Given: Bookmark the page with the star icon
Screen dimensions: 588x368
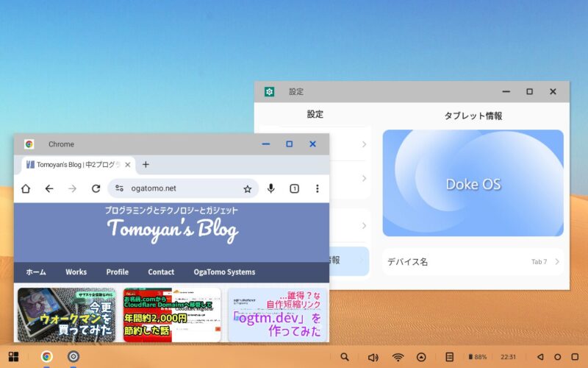Looking at the screenshot, I should tap(248, 188).
